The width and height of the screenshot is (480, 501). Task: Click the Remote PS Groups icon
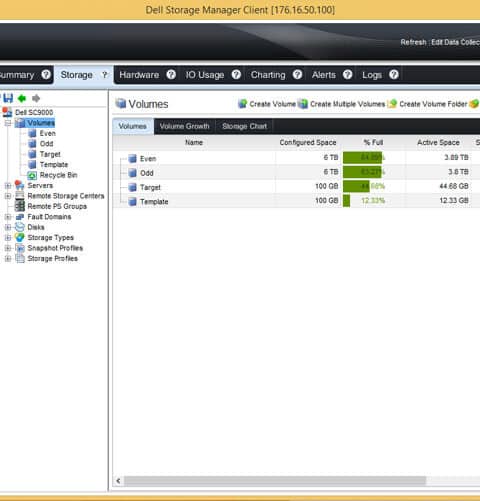(x=20, y=206)
